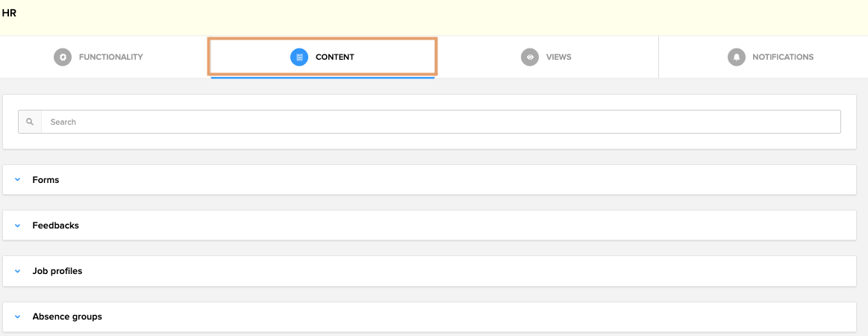Viewport: 868px width, 336px height.
Task: Click the HR header title
Action: (9, 13)
